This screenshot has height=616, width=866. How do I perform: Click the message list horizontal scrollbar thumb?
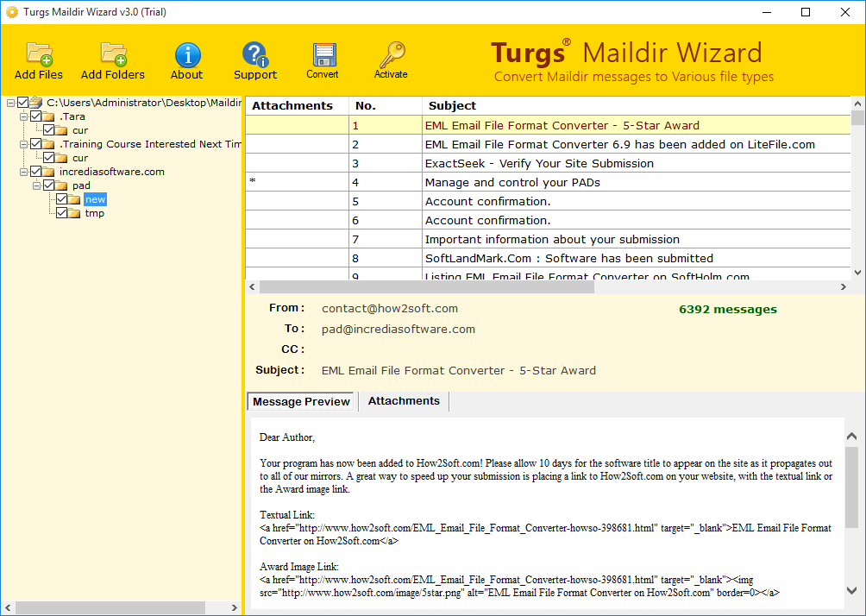point(426,286)
